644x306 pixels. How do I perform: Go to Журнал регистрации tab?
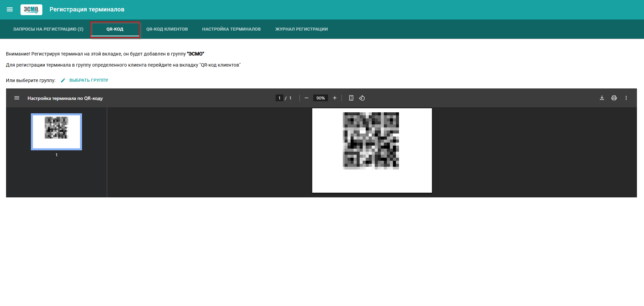pos(301,29)
